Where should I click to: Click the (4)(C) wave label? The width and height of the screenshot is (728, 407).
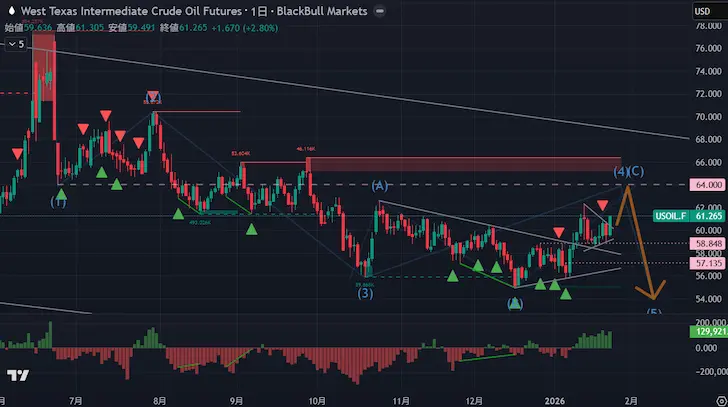(629, 172)
